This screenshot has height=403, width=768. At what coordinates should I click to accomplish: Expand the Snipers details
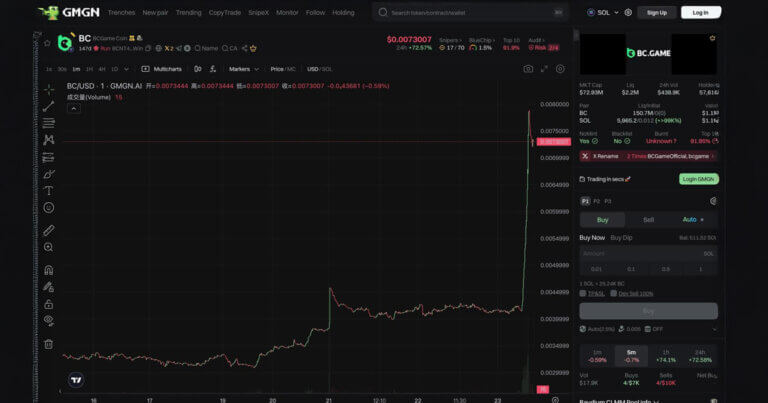pos(450,40)
